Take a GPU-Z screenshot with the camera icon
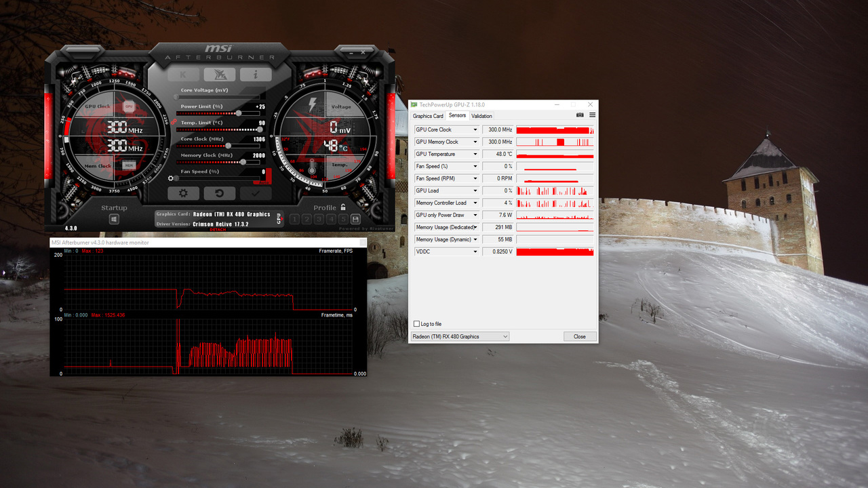The width and height of the screenshot is (868, 488). coord(580,115)
